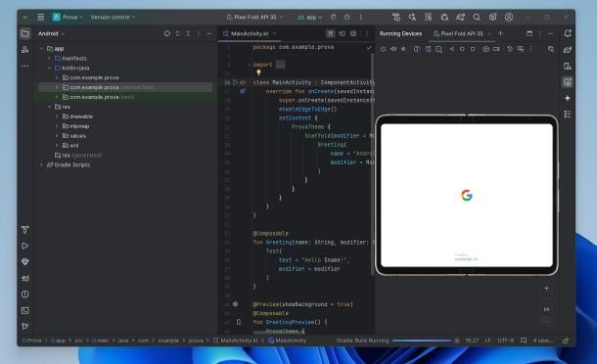The image size is (597, 364).
Task: Open the app run configuration dropdown
Action: click(x=310, y=18)
